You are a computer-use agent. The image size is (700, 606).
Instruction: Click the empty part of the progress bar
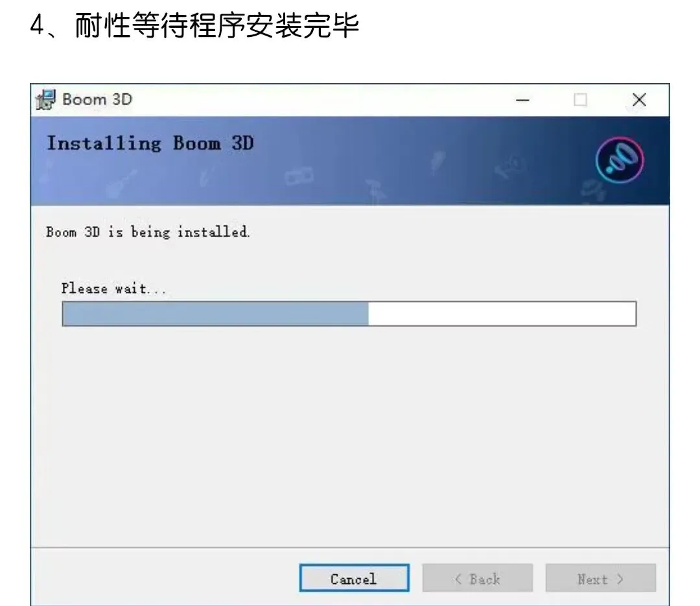click(x=502, y=314)
